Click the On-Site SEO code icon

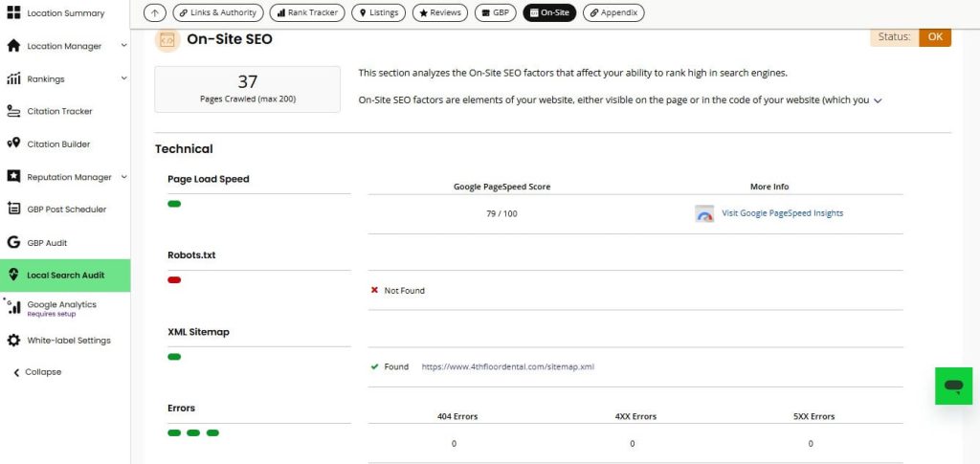[167, 40]
